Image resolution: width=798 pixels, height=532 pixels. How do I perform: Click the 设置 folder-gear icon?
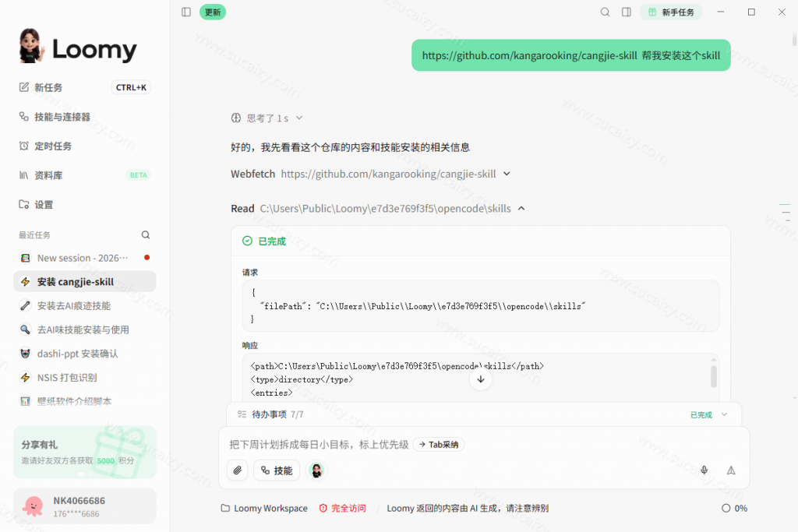click(x=24, y=204)
